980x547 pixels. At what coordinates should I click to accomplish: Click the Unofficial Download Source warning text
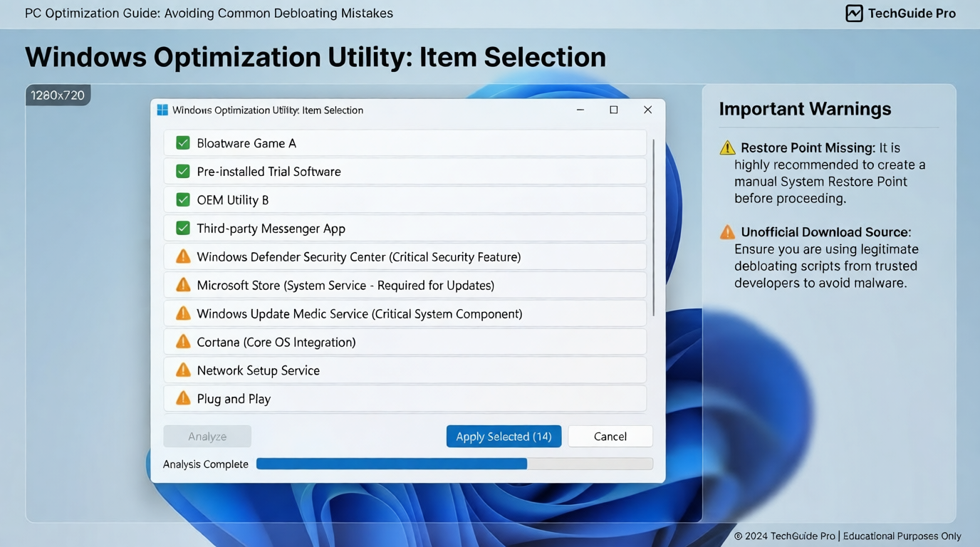click(827, 258)
